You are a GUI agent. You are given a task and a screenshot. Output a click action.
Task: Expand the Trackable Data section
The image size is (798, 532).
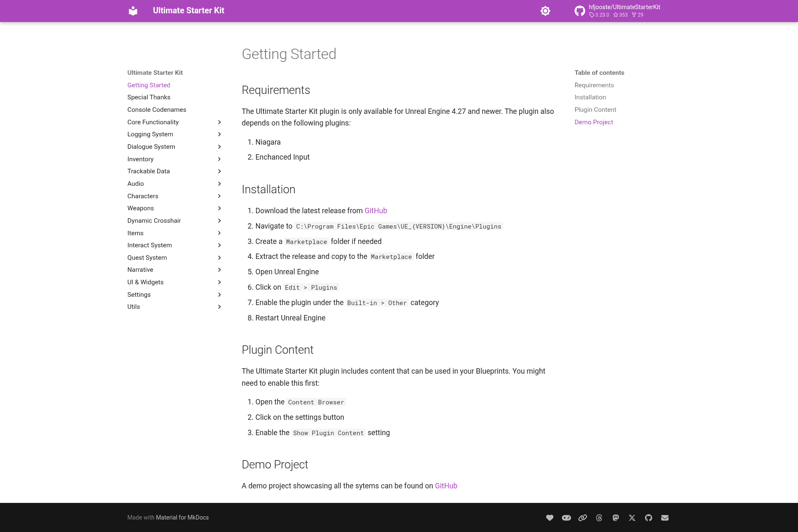[x=175, y=171]
